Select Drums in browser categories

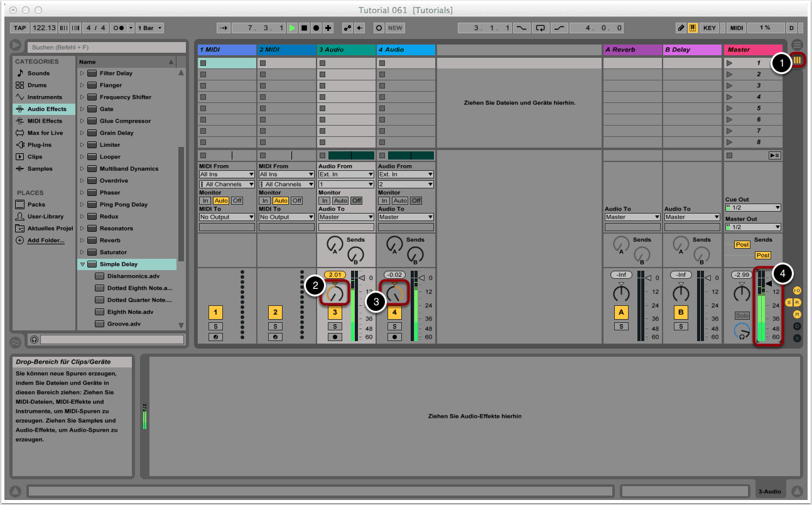coord(38,85)
